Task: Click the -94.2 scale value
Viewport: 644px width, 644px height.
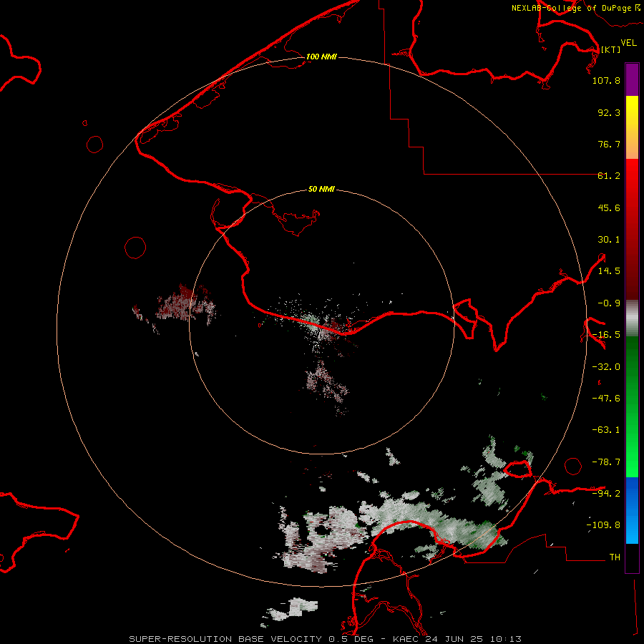Action: pyautogui.click(x=606, y=493)
